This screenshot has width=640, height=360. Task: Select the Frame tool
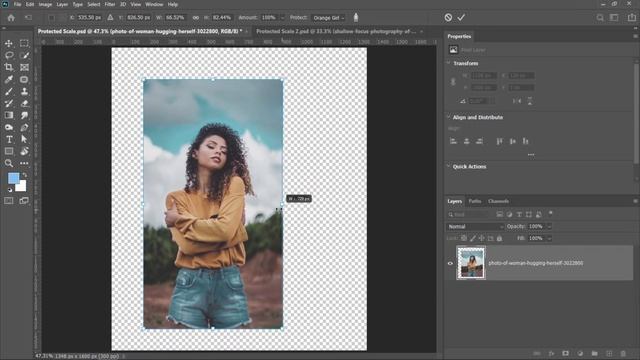click(x=24, y=67)
